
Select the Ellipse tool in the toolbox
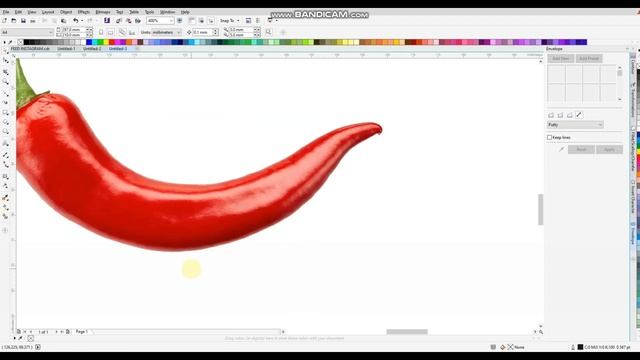[6, 122]
